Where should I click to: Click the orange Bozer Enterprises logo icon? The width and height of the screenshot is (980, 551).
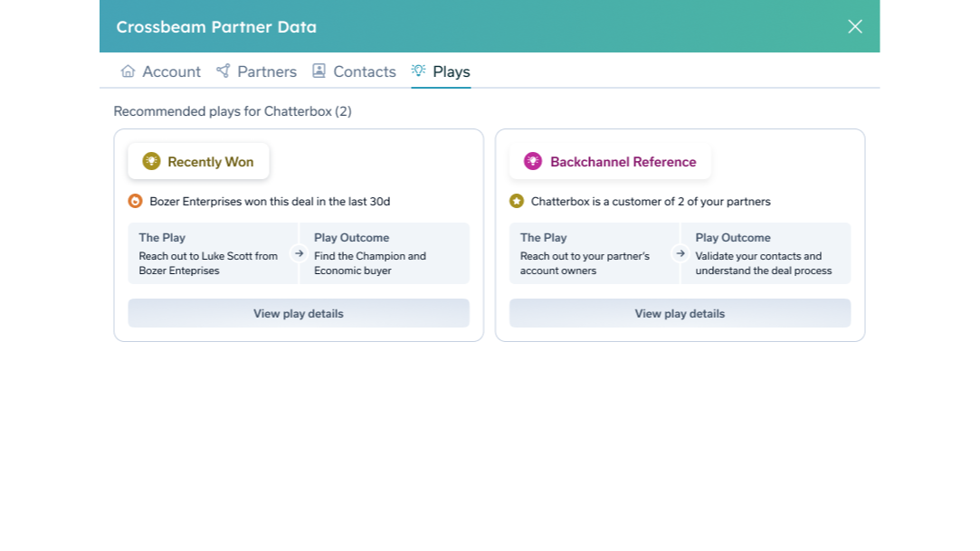click(x=135, y=202)
